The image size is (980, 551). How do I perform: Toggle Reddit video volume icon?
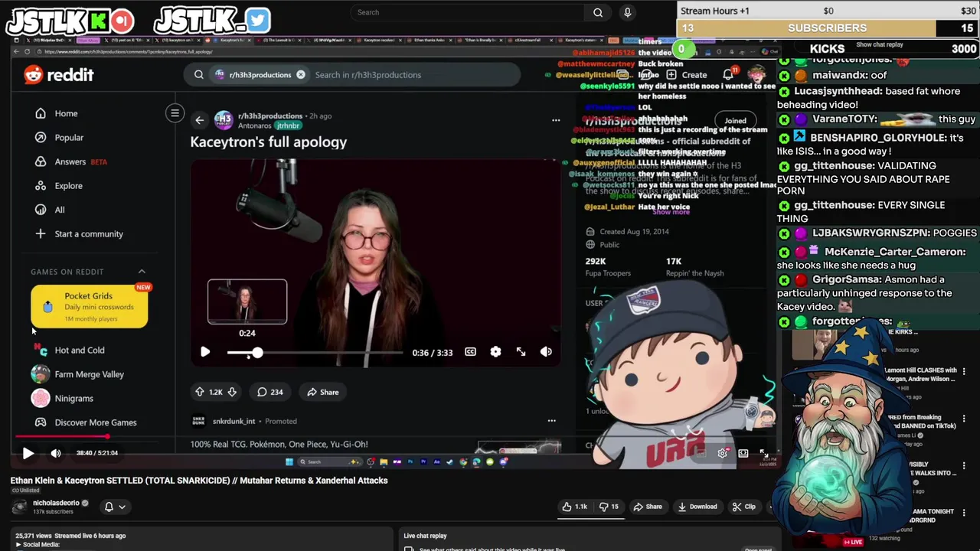(x=546, y=352)
